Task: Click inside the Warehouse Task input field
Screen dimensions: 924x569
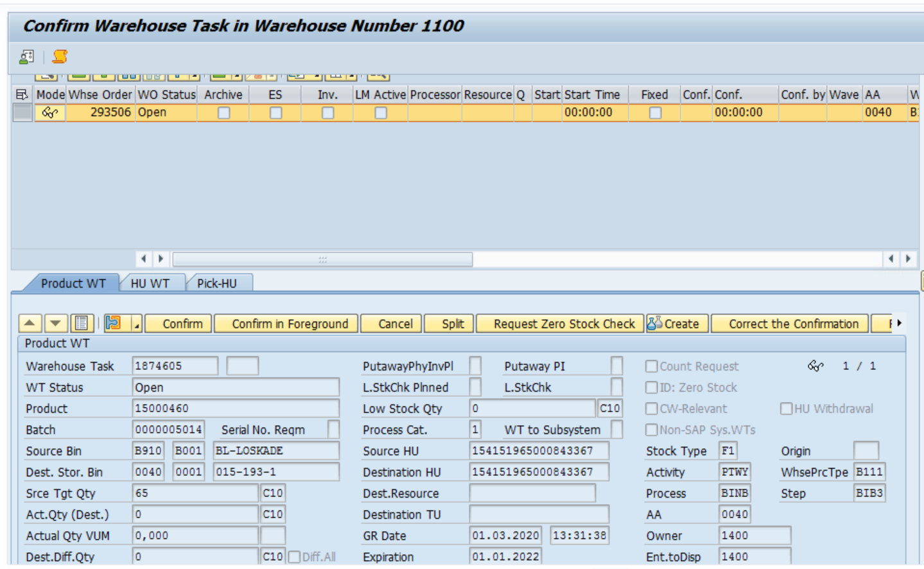Action: coord(173,365)
